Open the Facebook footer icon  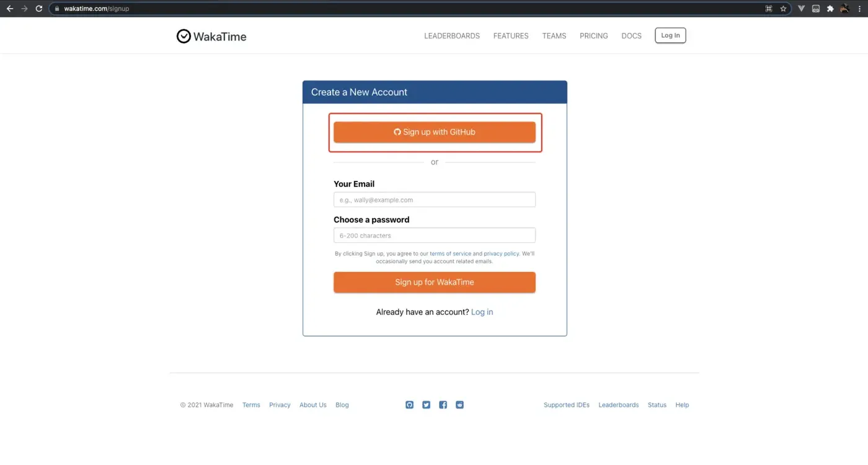coord(443,405)
